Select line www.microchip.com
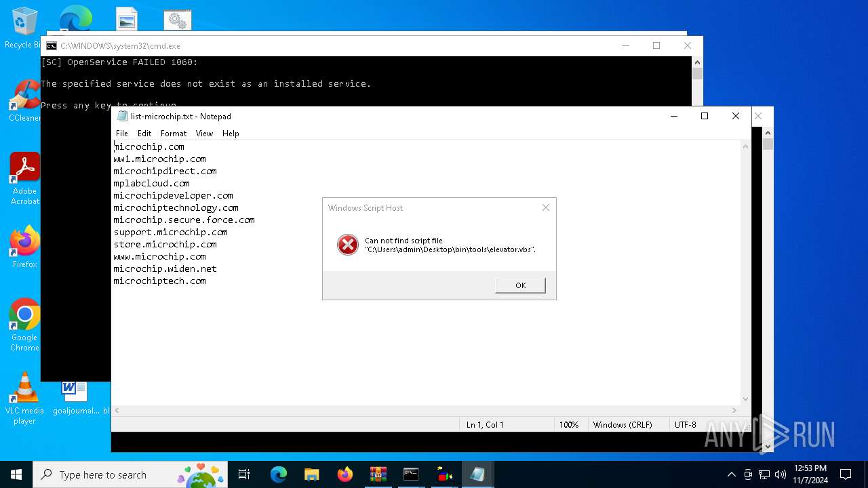 159,256
